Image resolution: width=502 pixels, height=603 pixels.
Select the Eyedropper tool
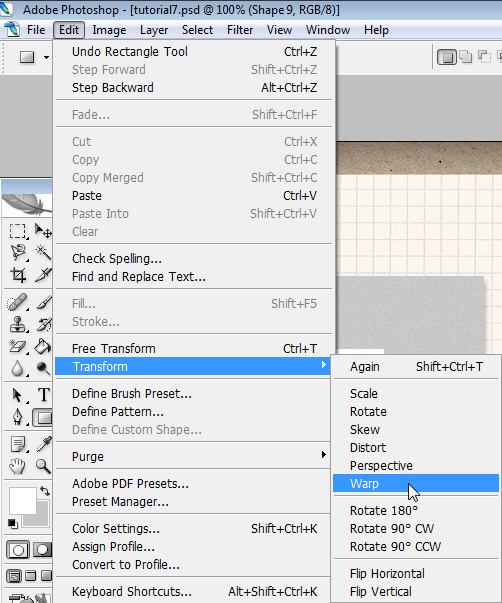click(43, 444)
